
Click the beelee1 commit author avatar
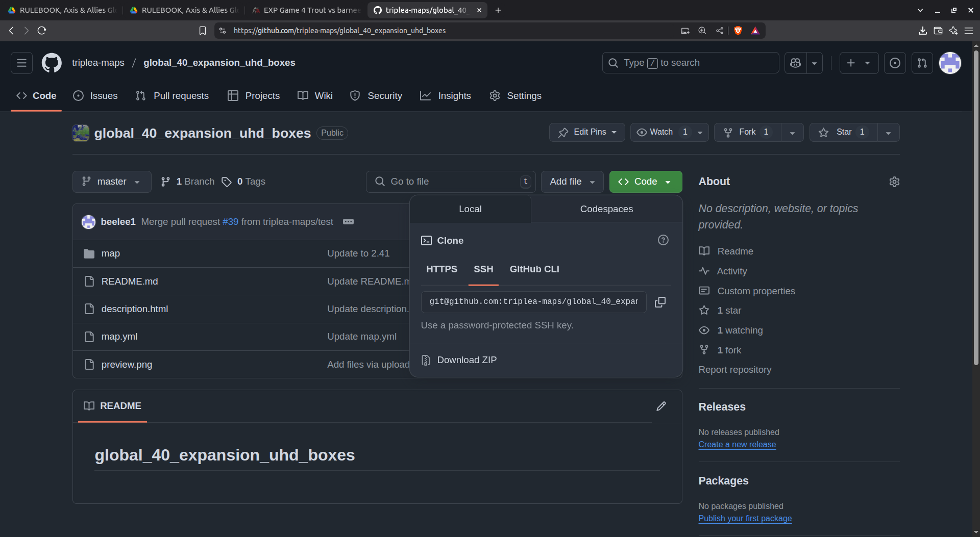pyautogui.click(x=88, y=222)
